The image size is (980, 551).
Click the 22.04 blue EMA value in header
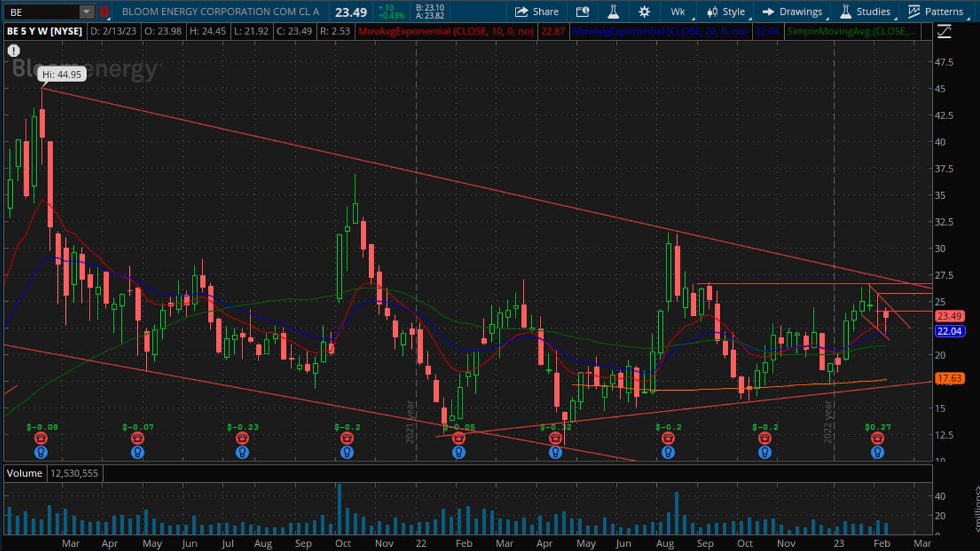(x=767, y=31)
